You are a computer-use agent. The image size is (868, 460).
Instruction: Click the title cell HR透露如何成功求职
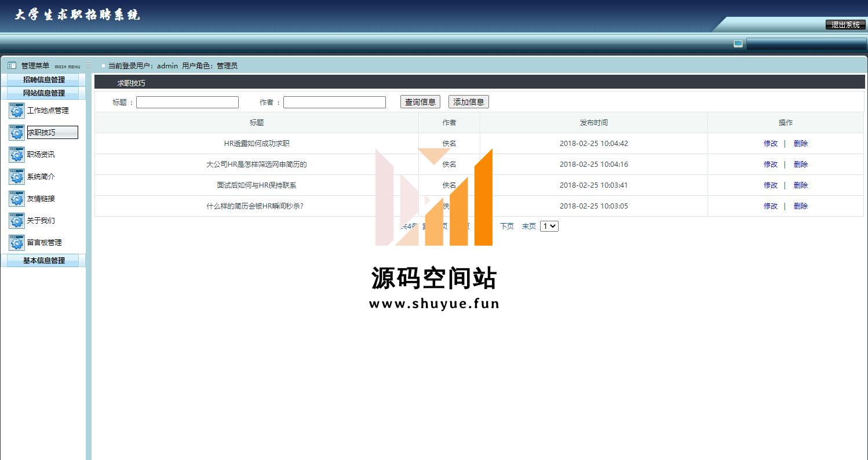[x=257, y=143]
